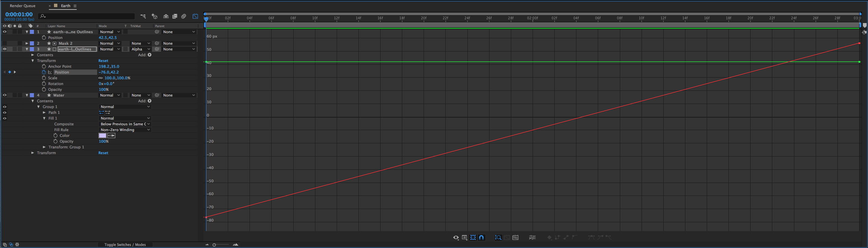Screen dimensions: 868x248
Task: Click stopwatch for layer 3 Position
Action: click(44, 72)
